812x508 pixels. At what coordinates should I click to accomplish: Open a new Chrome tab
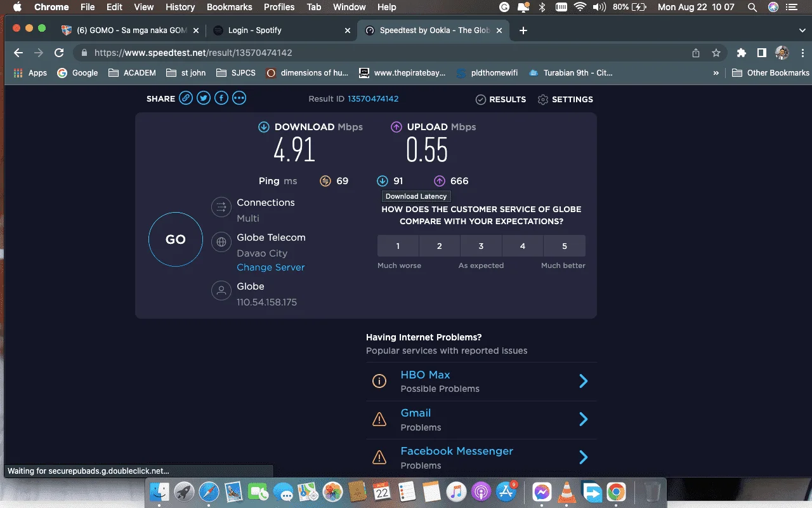(523, 30)
